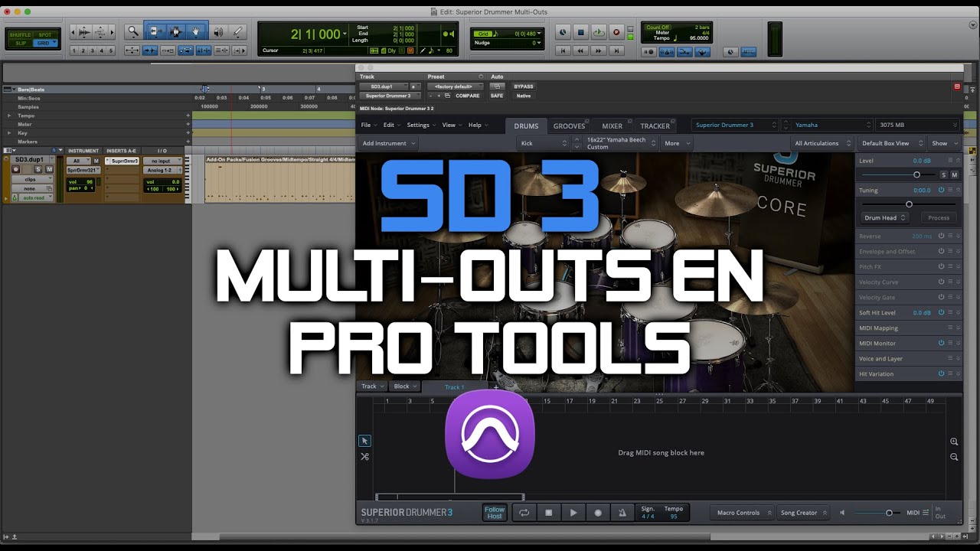Open the Song Creator expander
This screenshot has height=551, width=980.
pos(803,513)
